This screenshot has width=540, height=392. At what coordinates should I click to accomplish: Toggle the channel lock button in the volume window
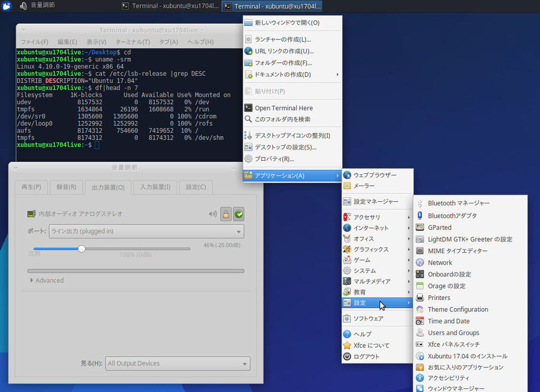coord(226,214)
